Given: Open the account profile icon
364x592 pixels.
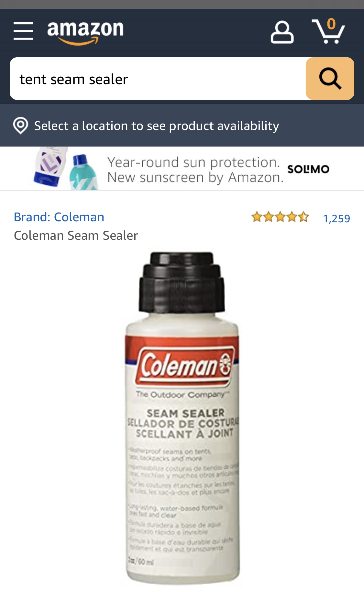Looking at the screenshot, I should coord(282,32).
